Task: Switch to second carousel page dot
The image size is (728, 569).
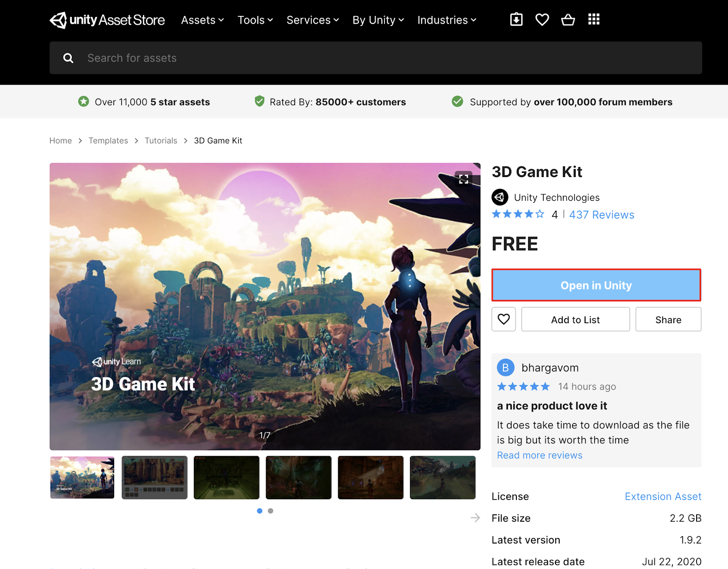Action: tap(271, 511)
